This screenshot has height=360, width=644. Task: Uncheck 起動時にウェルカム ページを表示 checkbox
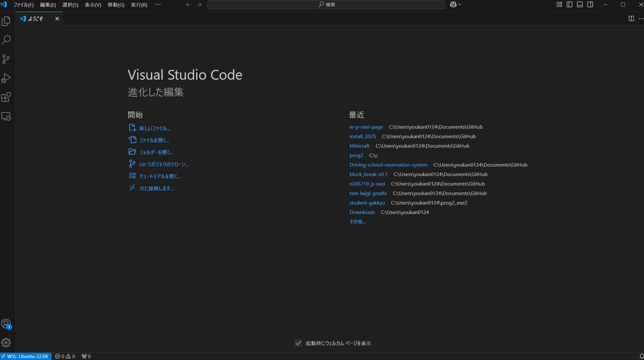298,343
